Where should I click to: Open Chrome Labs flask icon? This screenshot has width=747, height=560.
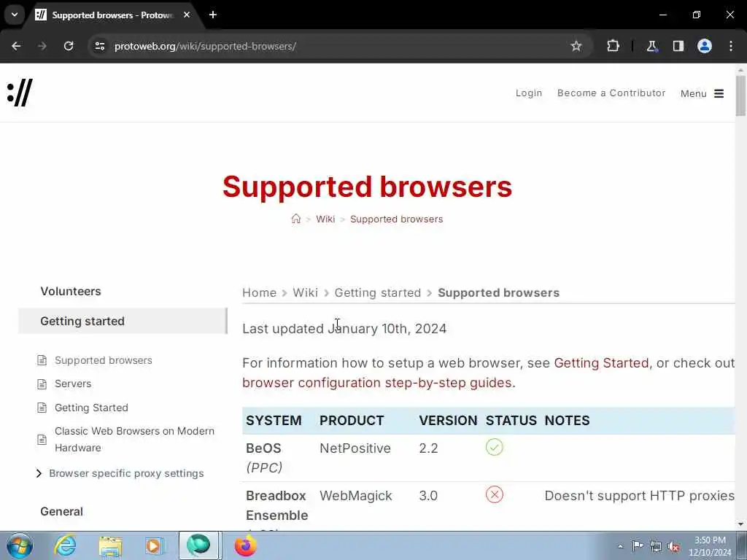pyautogui.click(x=651, y=46)
